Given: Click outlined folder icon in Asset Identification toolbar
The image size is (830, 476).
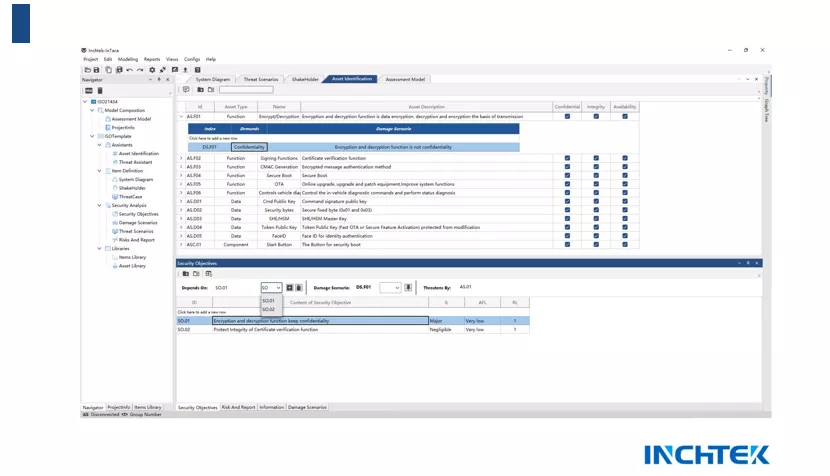Looking at the screenshot, I should [x=211, y=89].
